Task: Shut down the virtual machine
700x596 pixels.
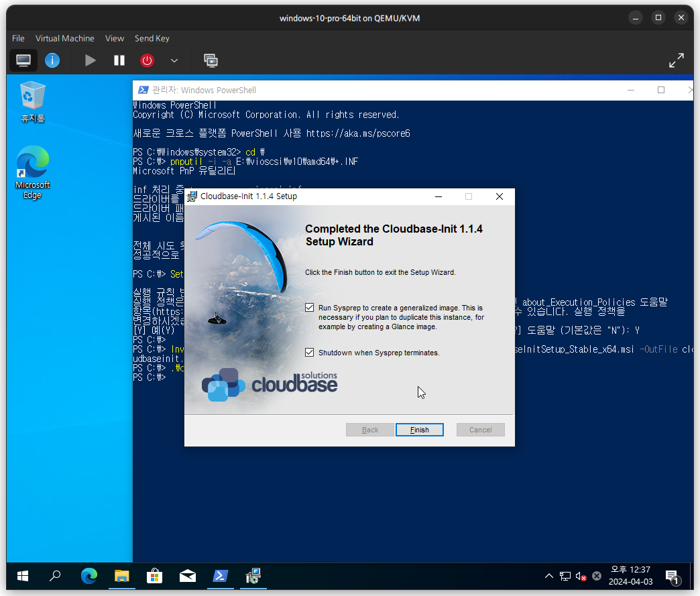Action: (x=147, y=60)
